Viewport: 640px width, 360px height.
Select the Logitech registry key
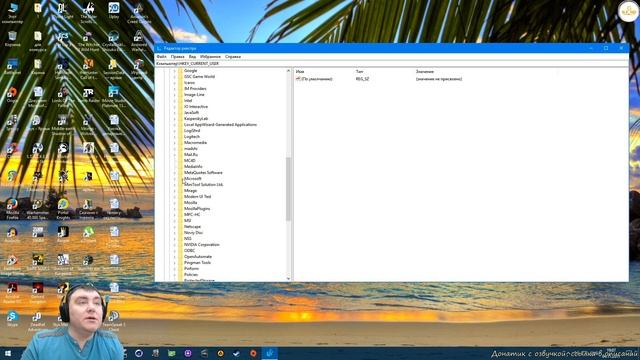(192, 137)
